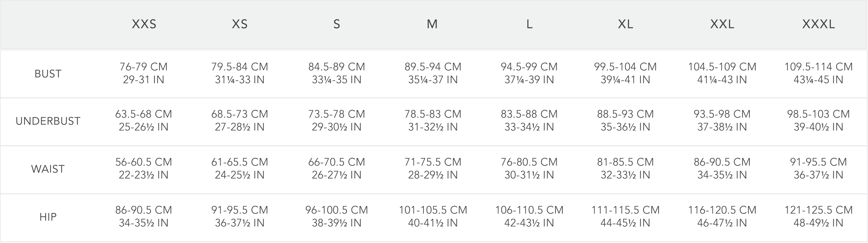Viewport: 868px width, 243px height.
Task: Click the BUST row label
Action: tap(48, 74)
